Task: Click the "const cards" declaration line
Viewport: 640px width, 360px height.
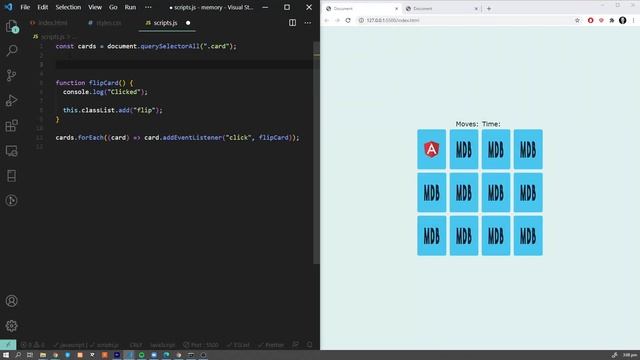Action: coord(146,46)
